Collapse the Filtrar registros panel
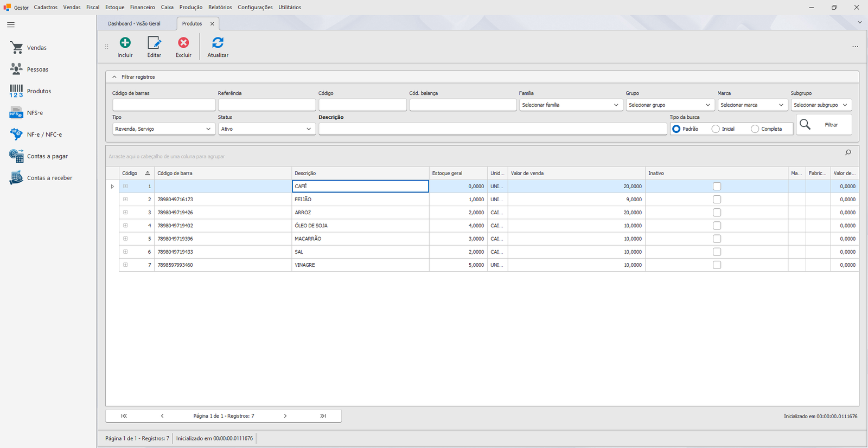The height and width of the screenshot is (448, 868). click(x=114, y=77)
